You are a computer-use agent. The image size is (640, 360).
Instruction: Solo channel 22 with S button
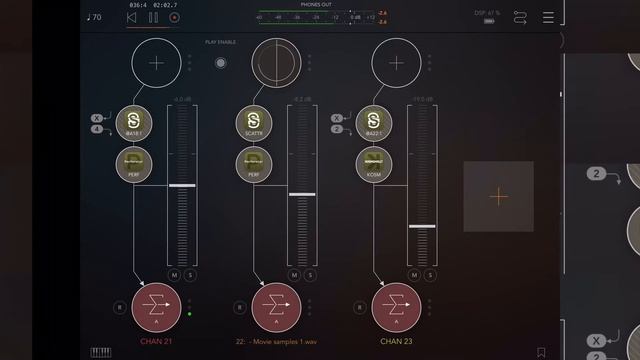point(310,275)
